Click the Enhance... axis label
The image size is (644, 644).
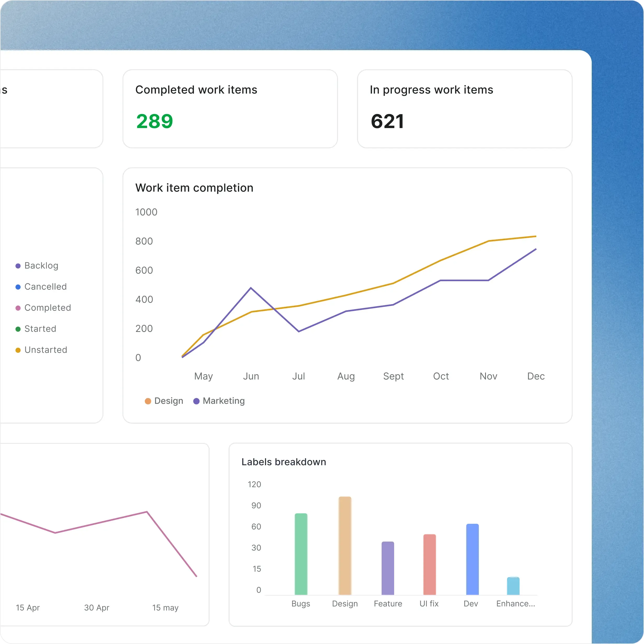(516, 604)
